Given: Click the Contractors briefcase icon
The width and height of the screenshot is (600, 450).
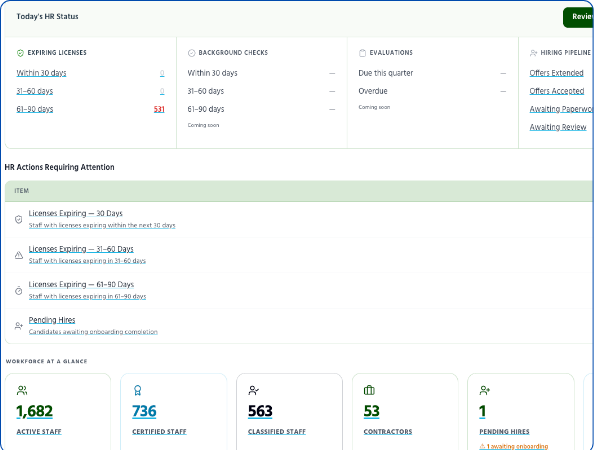Looking at the screenshot, I should click(369, 390).
